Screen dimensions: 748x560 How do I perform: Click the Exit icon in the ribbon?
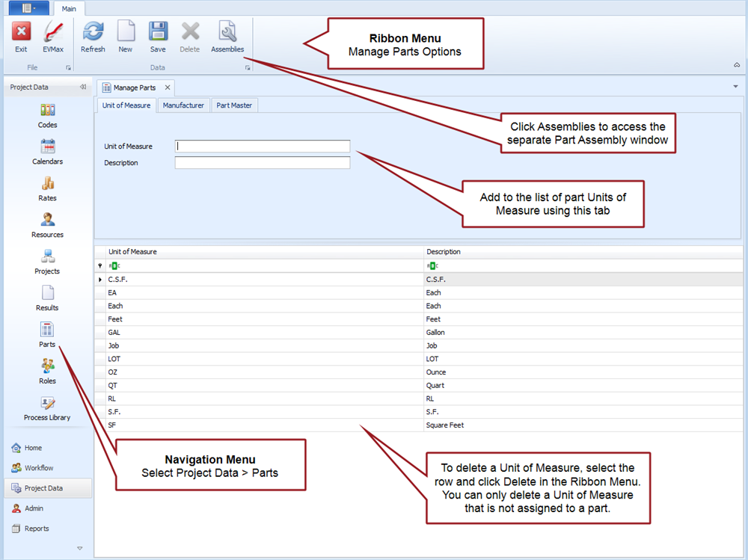click(x=21, y=36)
